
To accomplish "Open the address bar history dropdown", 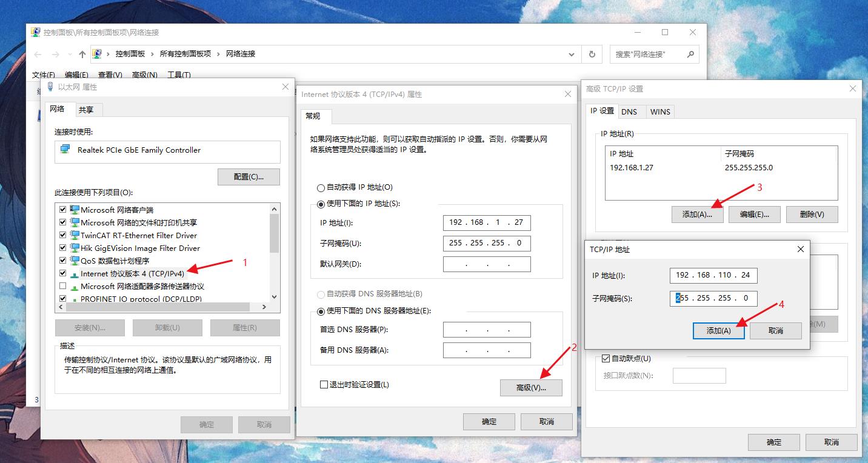I will coord(571,54).
